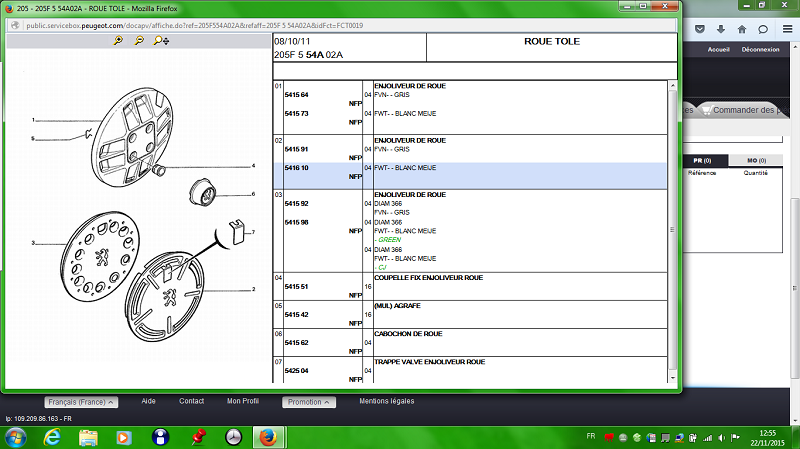The image size is (800, 449).
Task: Click Accueil in the background page header
Action: click(x=718, y=49)
